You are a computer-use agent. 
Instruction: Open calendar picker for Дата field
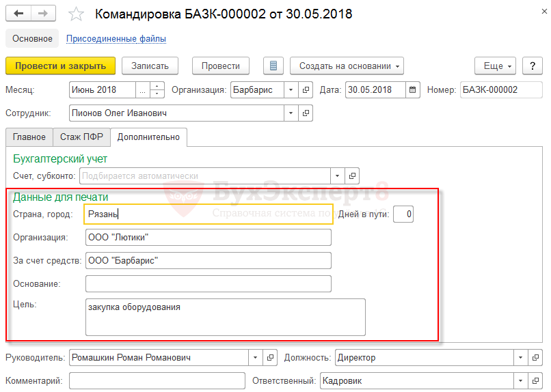click(412, 89)
